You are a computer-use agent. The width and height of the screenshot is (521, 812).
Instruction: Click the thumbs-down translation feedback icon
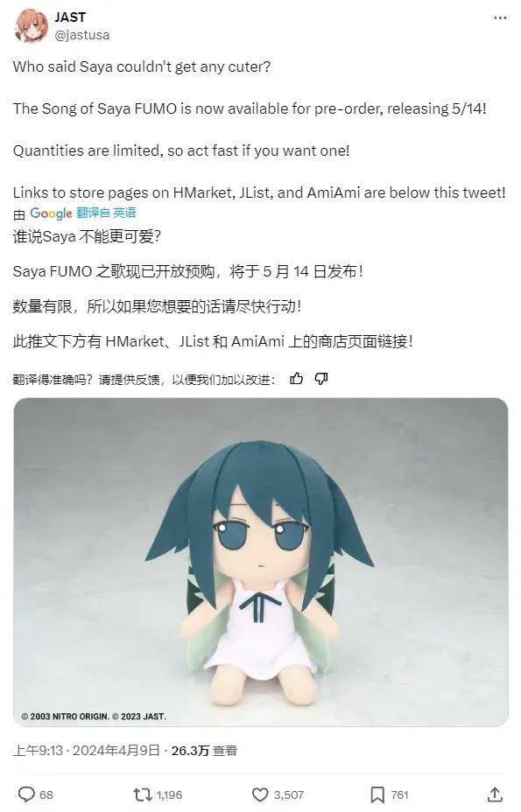pyautogui.click(x=321, y=379)
